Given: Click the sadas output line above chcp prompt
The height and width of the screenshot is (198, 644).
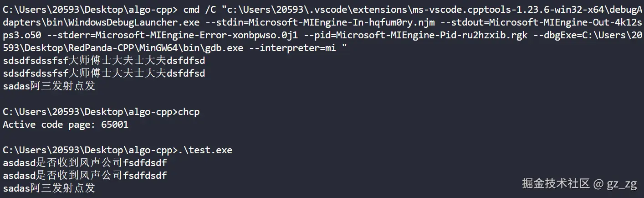Looking at the screenshot, I should point(49,86).
